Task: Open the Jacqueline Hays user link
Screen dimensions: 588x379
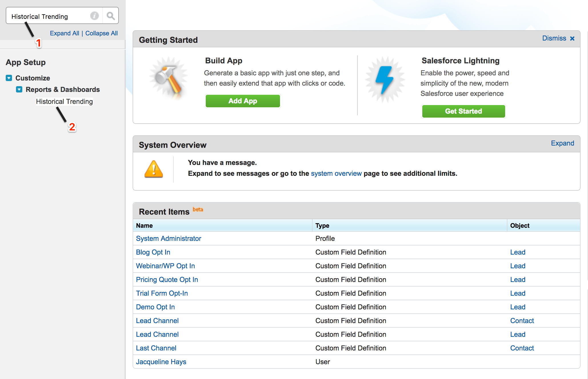Action: click(x=161, y=362)
